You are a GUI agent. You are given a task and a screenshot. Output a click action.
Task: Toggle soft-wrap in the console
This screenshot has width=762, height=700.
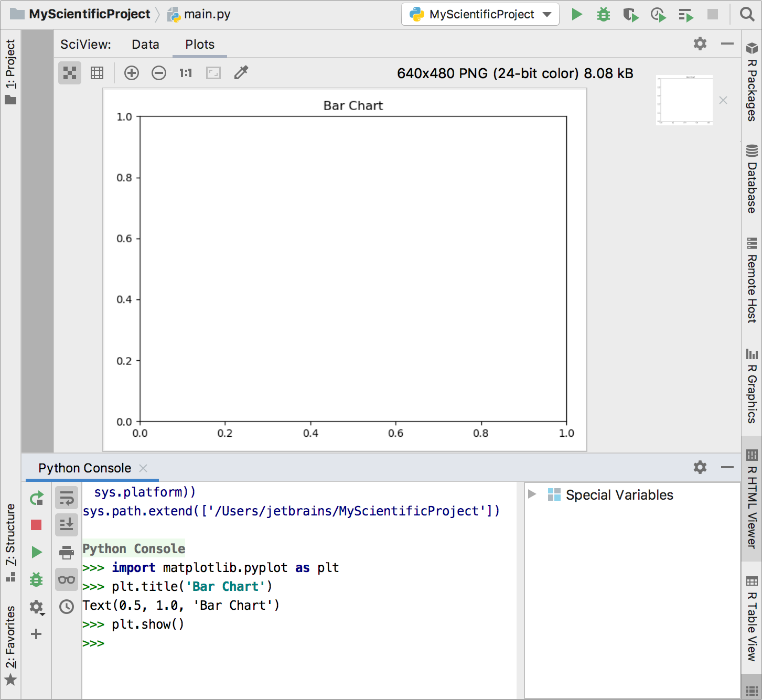pyautogui.click(x=66, y=498)
